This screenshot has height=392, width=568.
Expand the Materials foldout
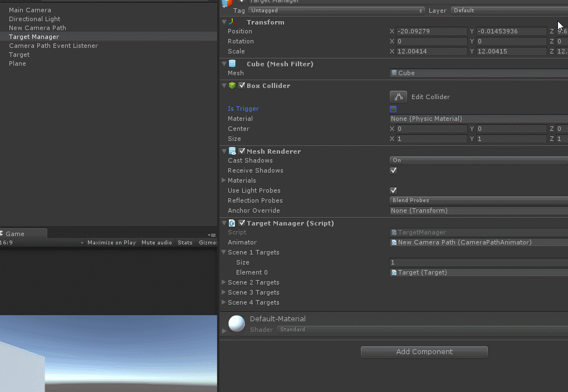pos(224,180)
